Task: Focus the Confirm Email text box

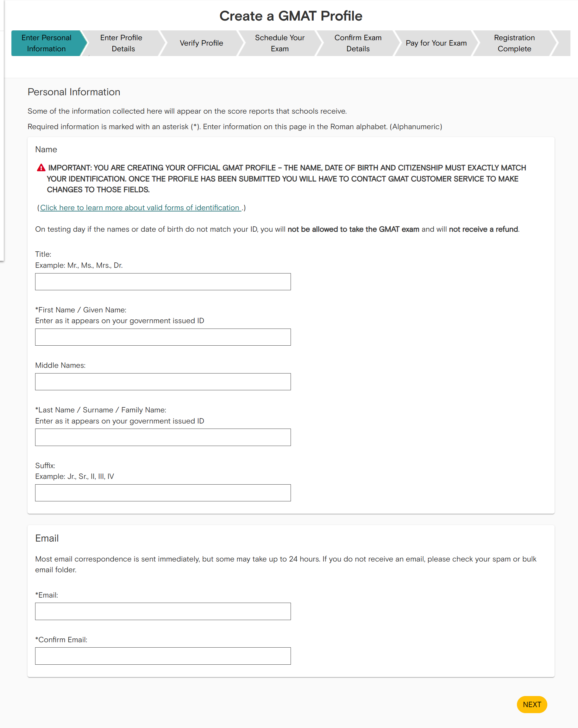Action: tap(163, 656)
